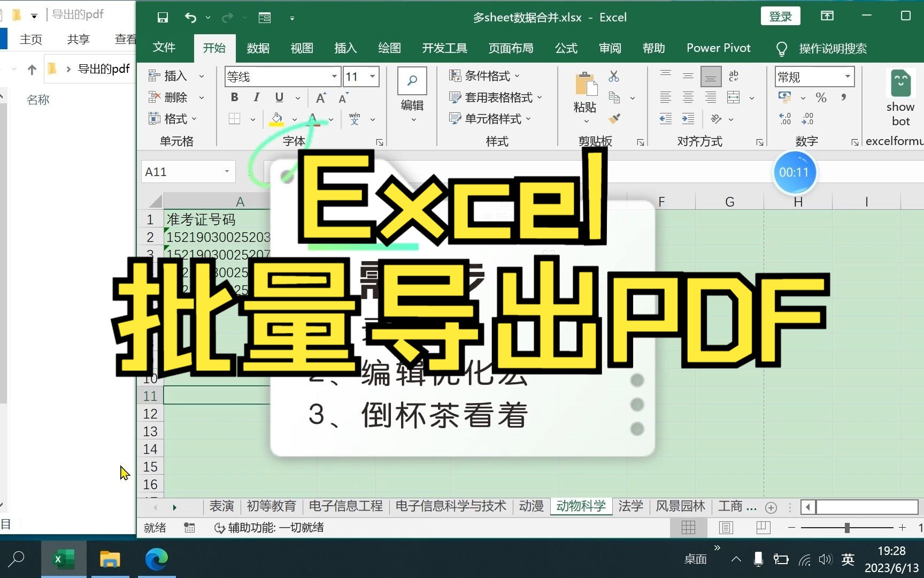Click the 粘贴 paste icon

pos(586,85)
